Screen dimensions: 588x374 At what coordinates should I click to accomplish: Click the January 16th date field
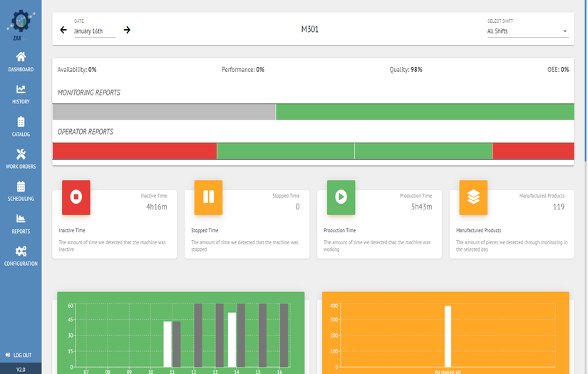[93, 31]
